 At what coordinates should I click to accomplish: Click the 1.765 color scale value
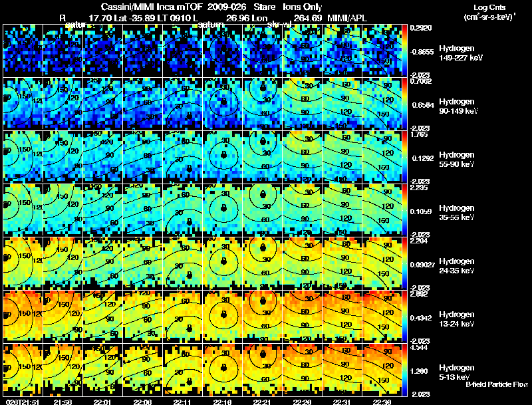click(x=419, y=134)
